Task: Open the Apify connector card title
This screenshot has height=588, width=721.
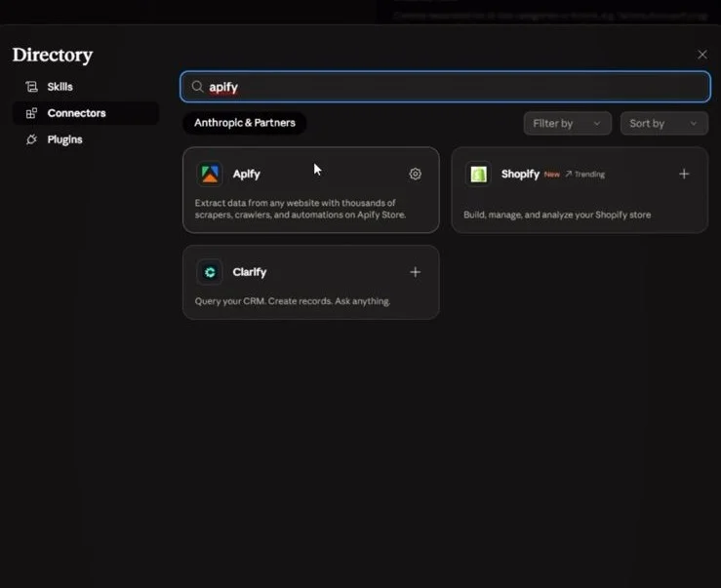Action: [247, 174]
